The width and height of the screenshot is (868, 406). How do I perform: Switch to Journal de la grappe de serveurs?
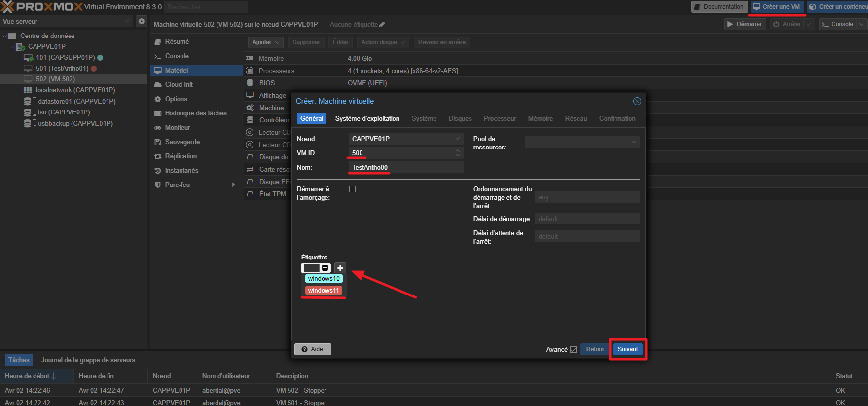[x=88, y=360]
